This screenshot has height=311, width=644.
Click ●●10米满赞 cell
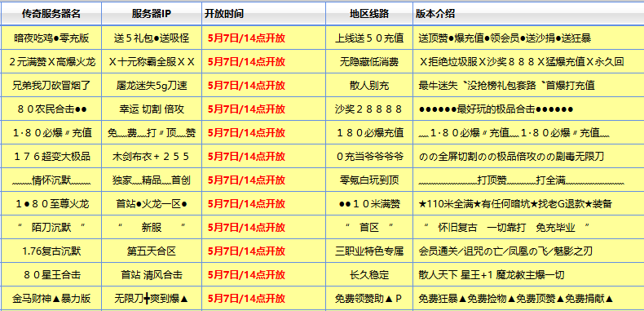coord(369,203)
